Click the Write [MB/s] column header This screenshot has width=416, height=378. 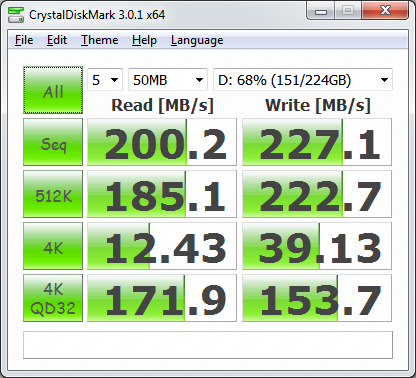click(318, 105)
